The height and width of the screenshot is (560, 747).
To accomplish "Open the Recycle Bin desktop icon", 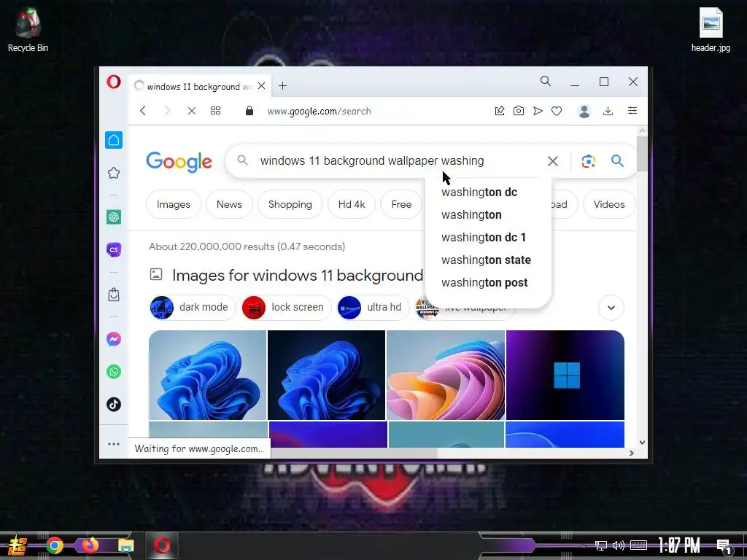I will pyautogui.click(x=28, y=29).
